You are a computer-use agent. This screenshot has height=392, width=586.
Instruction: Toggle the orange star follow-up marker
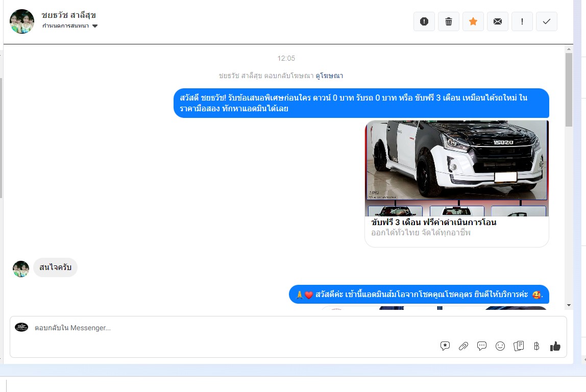473,21
